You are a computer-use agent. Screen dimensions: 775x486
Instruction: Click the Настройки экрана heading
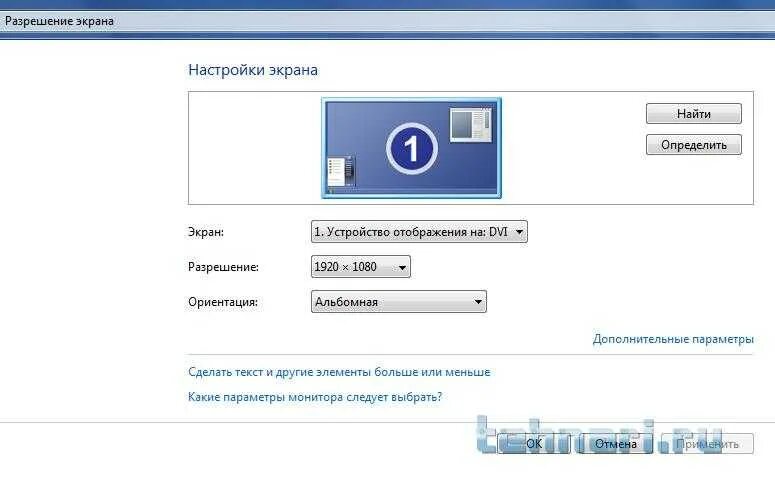[253, 70]
